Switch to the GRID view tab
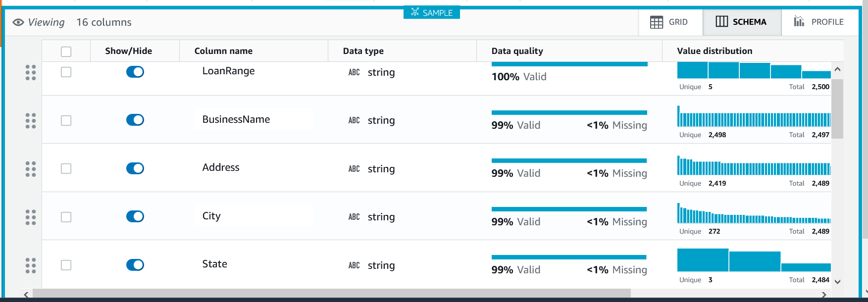 coord(669,22)
